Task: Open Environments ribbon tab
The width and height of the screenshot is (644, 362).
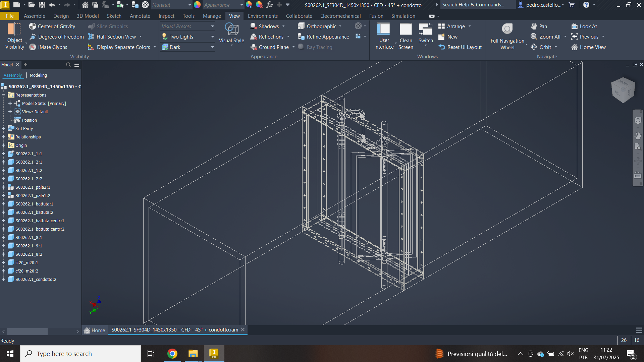Action: (263, 16)
